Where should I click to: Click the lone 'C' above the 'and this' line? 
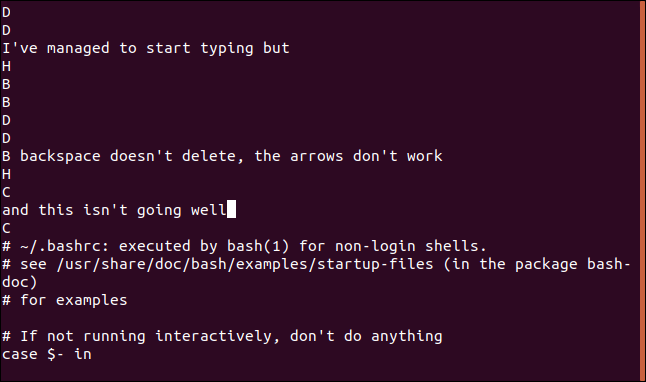point(6,192)
